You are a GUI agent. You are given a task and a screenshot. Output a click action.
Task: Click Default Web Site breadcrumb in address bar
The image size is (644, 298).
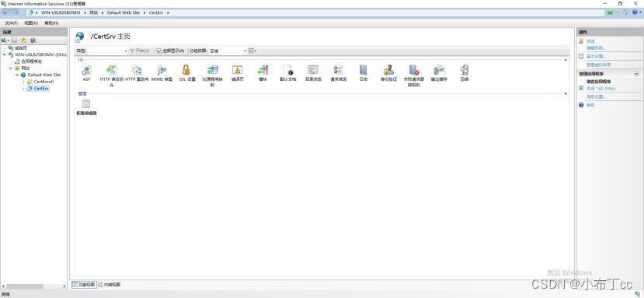tap(124, 12)
